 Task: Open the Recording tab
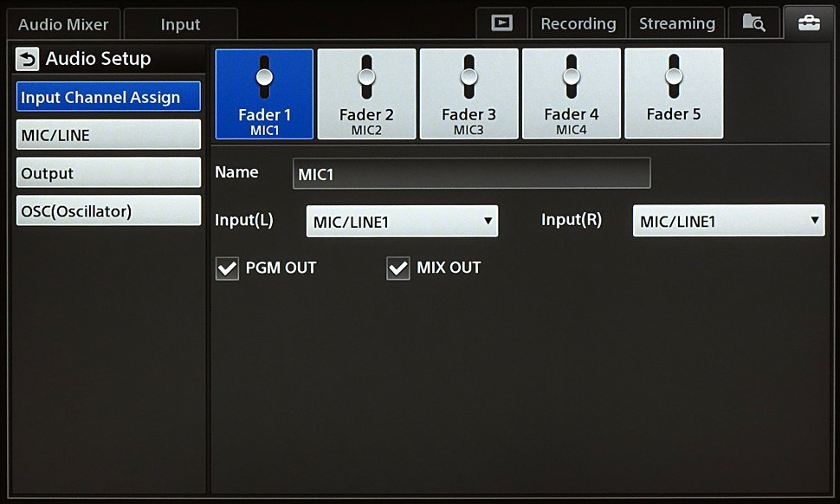[x=578, y=24]
